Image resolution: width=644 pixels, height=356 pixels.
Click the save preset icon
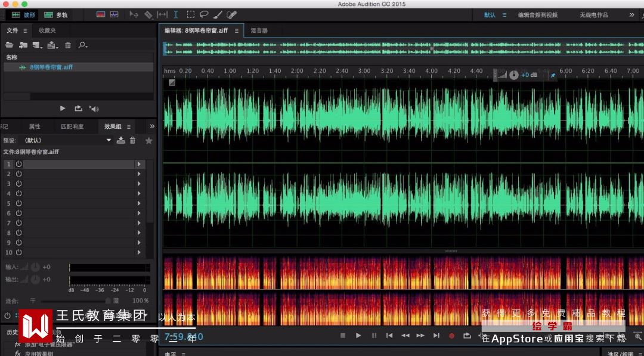click(120, 140)
